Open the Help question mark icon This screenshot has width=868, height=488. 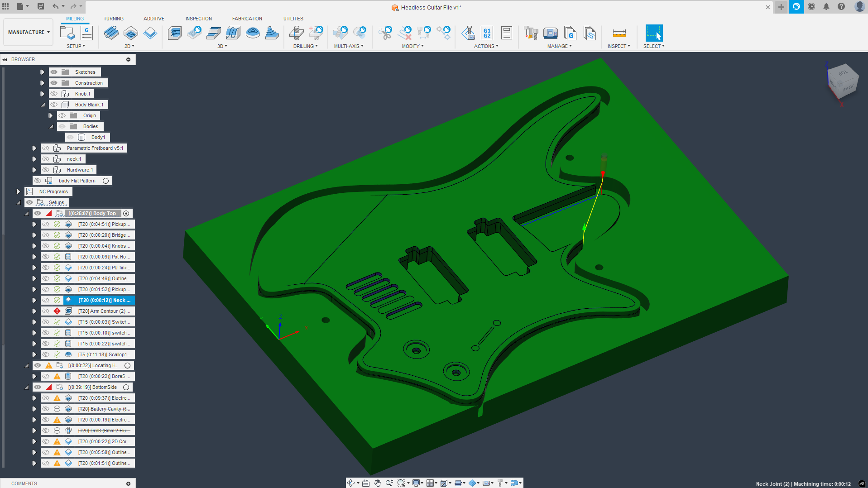coord(841,6)
